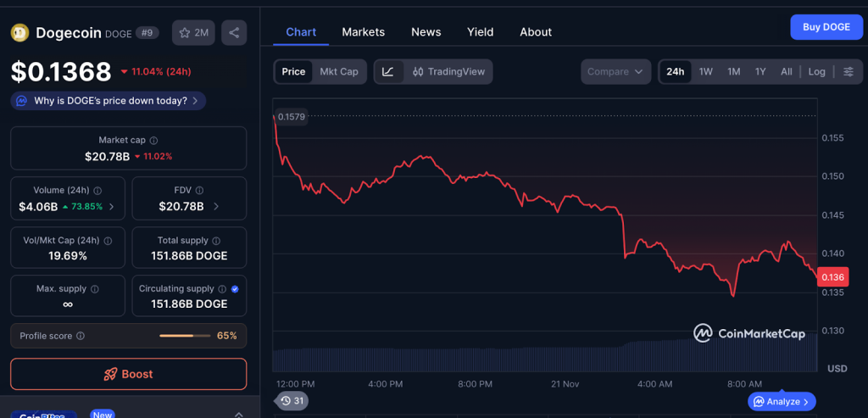Image resolution: width=868 pixels, height=418 pixels.
Task: Open 'Why is DOGE's price down today?'
Action: pos(108,101)
